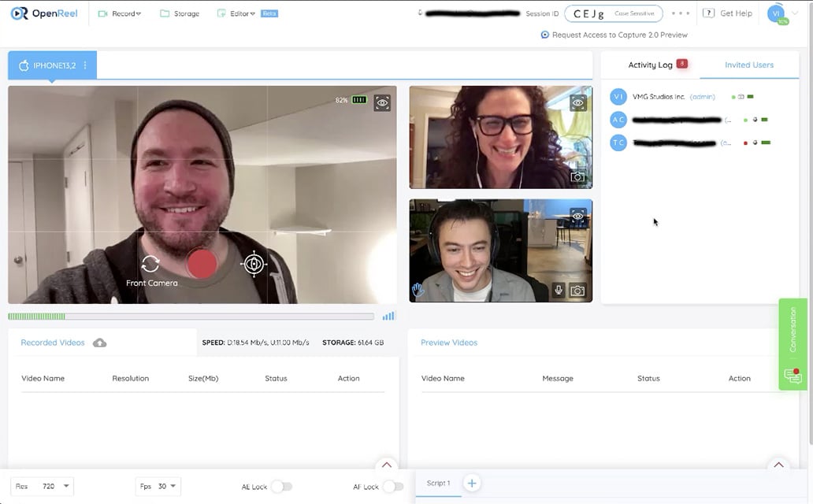Click the focus target crosshair icon
The height and width of the screenshot is (504, 813).
pyautogui.click(x=253, y=265)
